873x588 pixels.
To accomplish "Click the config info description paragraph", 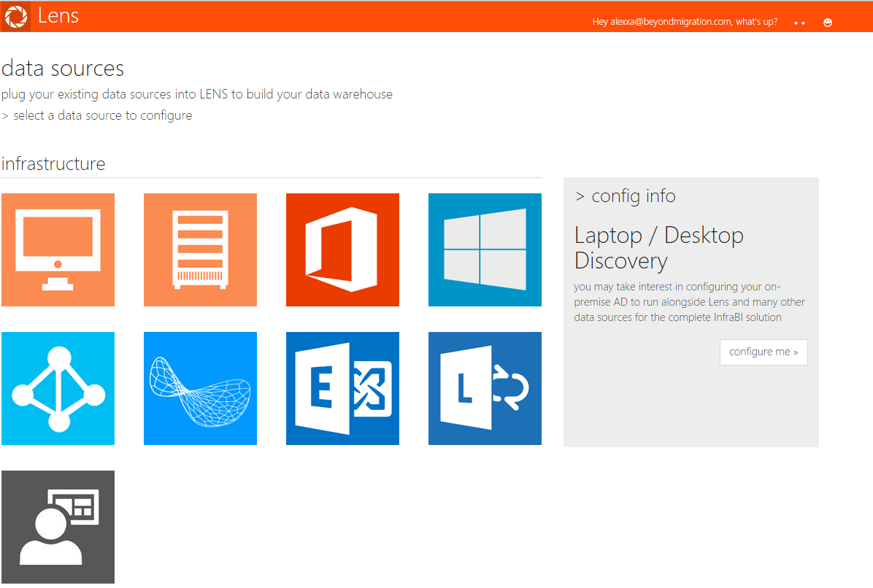I will coord(689,302).
